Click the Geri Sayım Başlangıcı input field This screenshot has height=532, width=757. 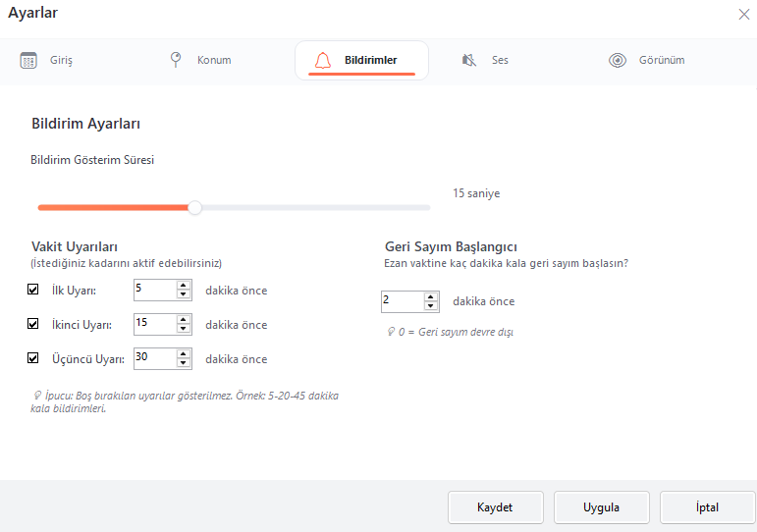click(x=402, y=301)
